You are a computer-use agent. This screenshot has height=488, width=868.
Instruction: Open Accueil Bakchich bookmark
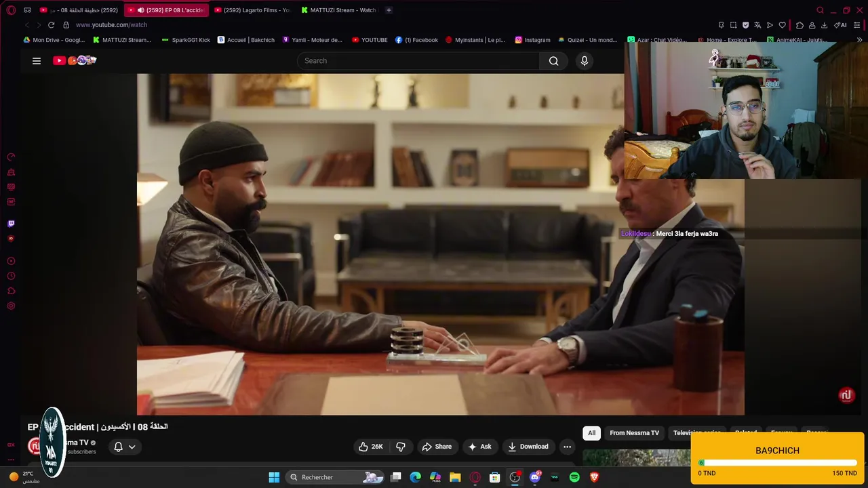[246, 40]
